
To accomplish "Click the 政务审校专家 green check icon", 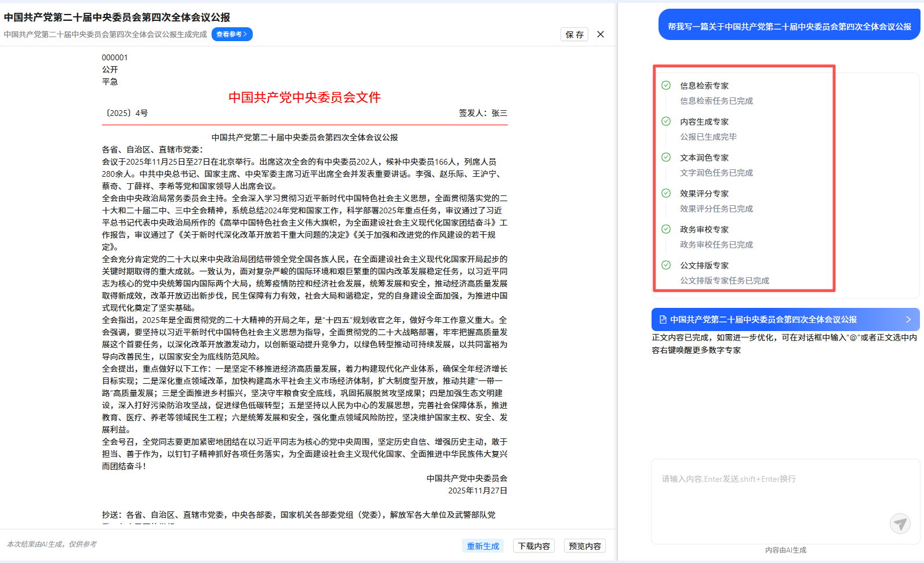I will 666,229.
